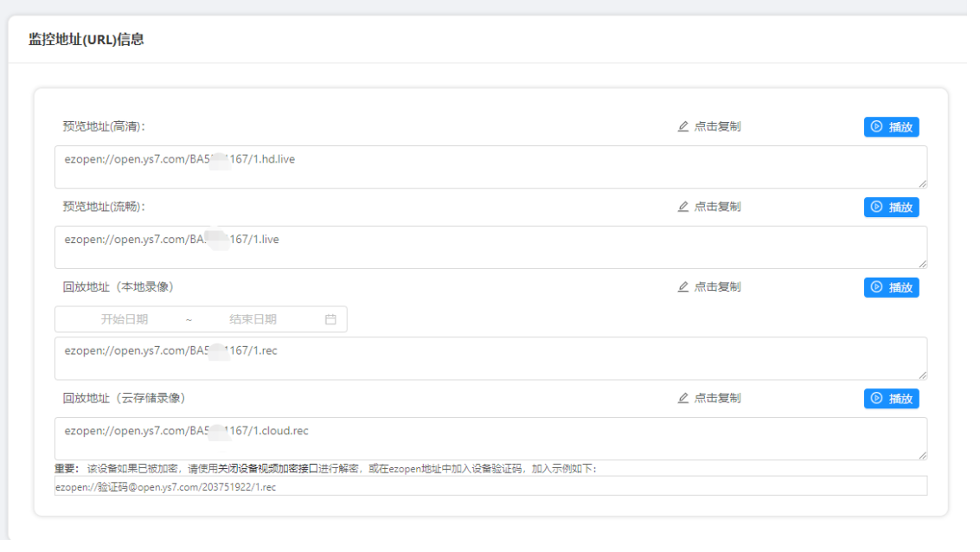
Task: Copy HD preview address via 点击复制
Action: coord(717,126)
